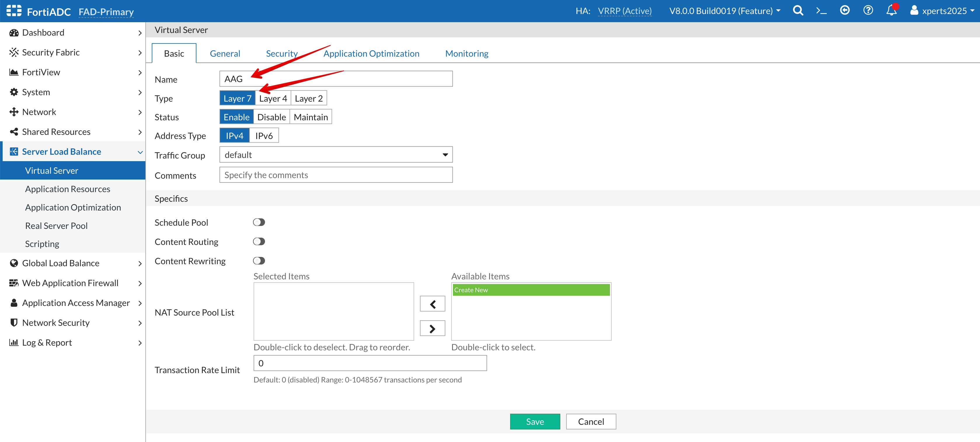Click the circular back arrow header icon
This screenshot has width=980, height=442.
click(x=845, y=11)
